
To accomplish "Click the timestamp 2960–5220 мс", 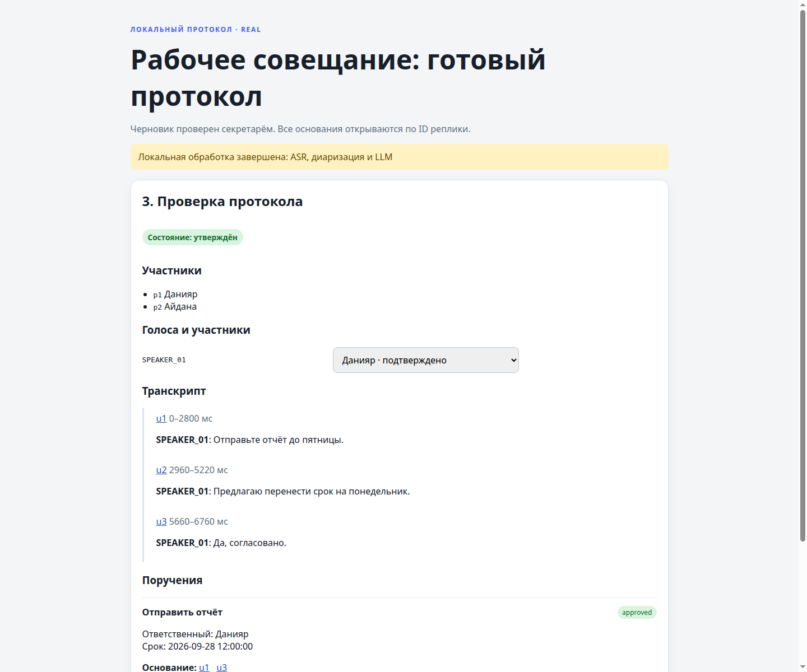I will click(198, 470).
